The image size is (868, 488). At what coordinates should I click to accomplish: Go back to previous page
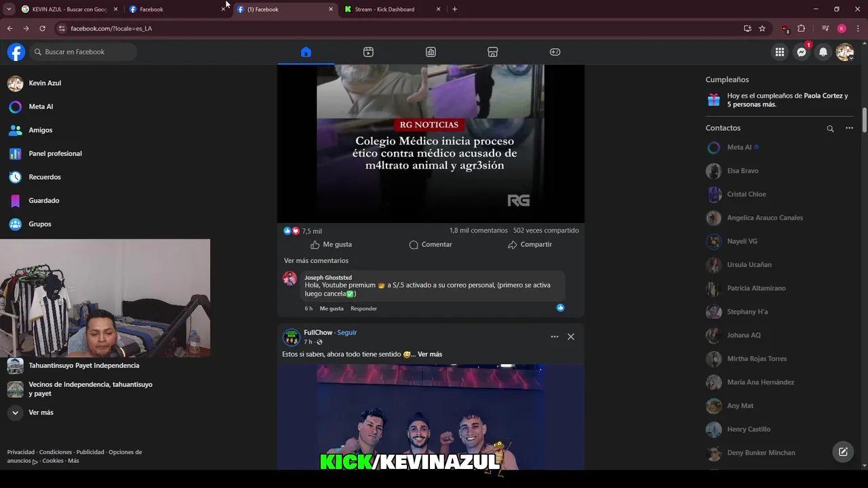click(x=9, y=28)
